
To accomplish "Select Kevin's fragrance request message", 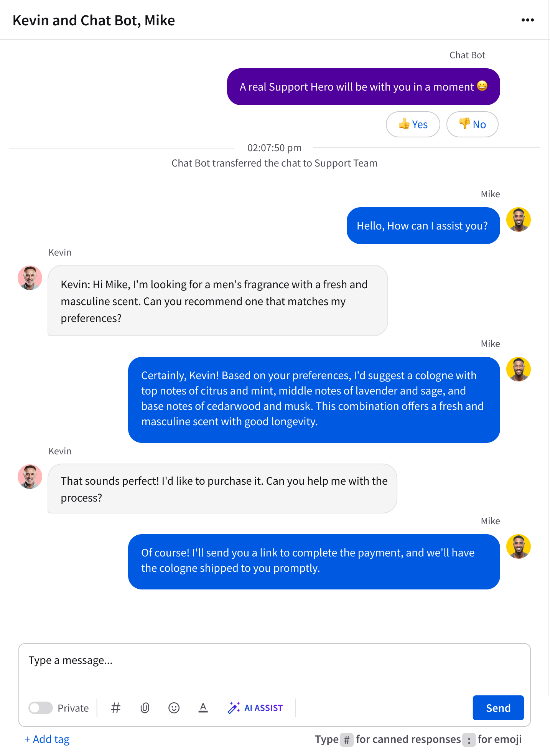I will click(x=217, y=301).
